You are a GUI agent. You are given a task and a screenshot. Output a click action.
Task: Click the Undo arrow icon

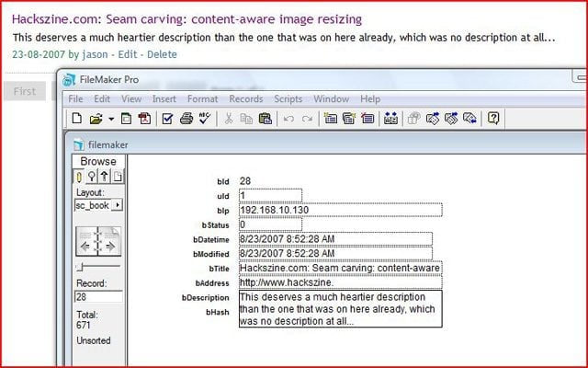288,119
